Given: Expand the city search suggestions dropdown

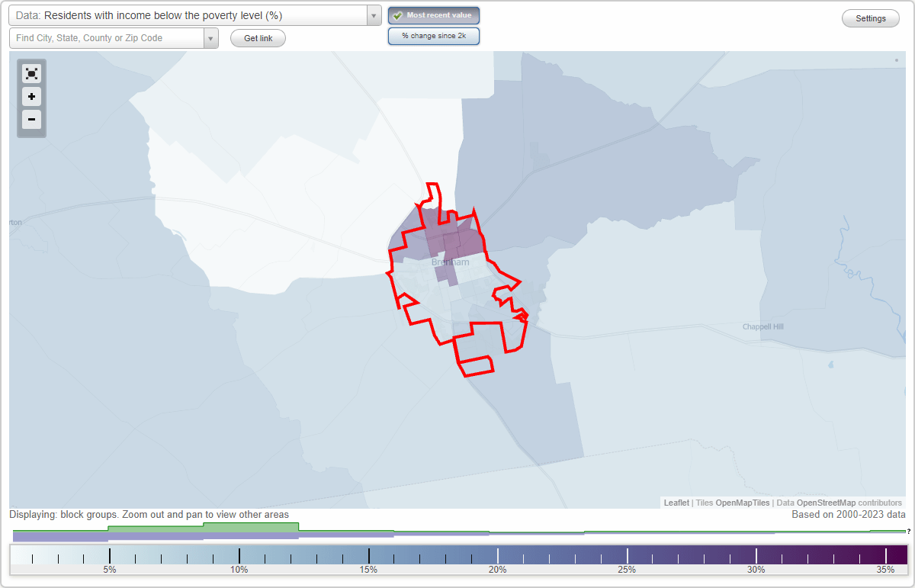Looking at the screenshot, I should (x=210, y=37).
